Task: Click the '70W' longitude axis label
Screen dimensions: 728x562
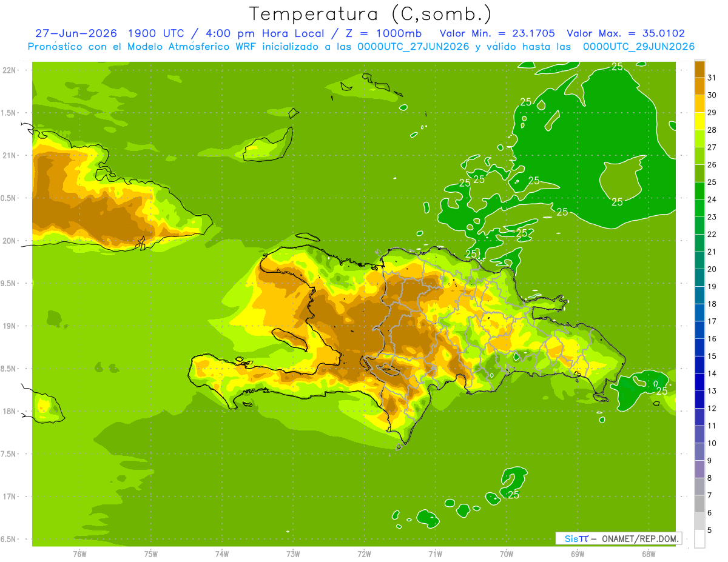Action: [507, 554]
